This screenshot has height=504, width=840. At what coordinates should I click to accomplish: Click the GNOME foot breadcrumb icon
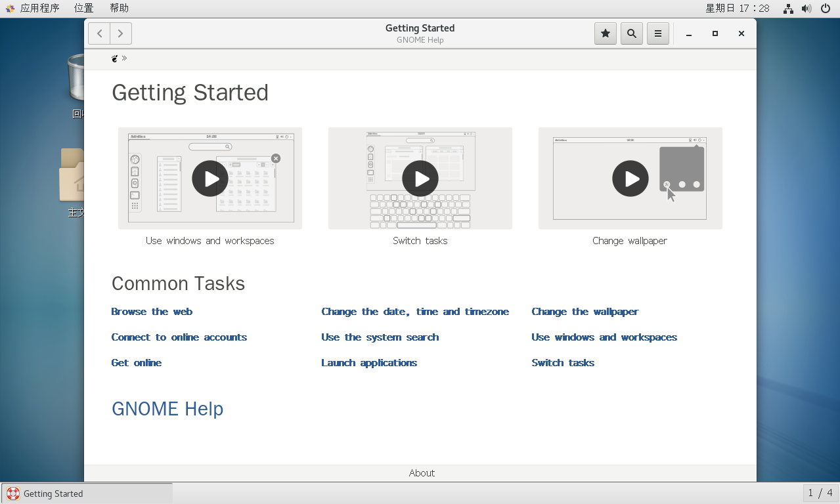(x=115, y=58)
